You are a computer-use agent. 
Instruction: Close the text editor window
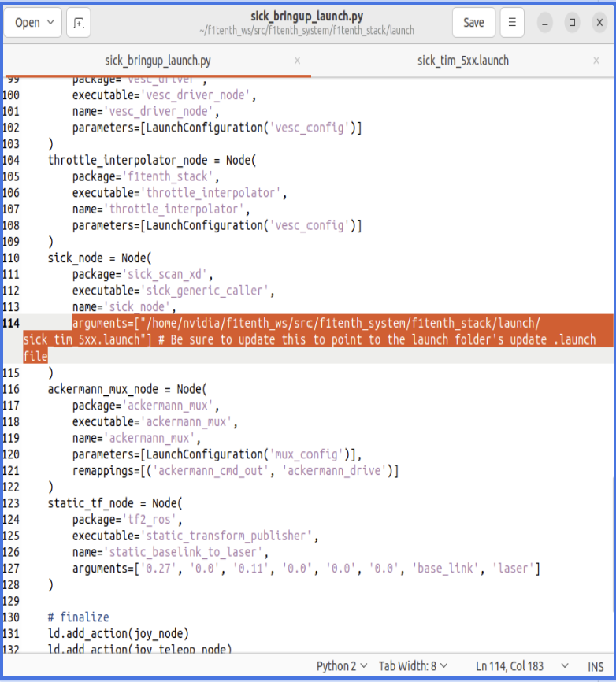(599, 23)
